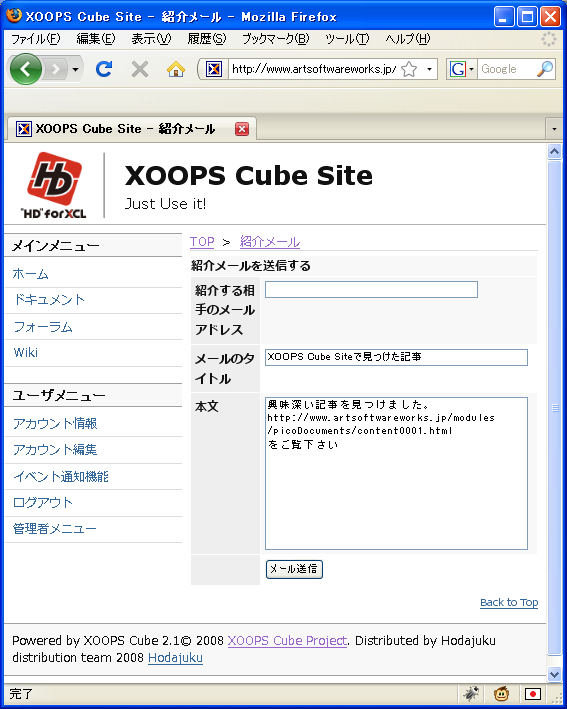
Task: Click the TOP breadcrumb link
Action: [202, 241]
